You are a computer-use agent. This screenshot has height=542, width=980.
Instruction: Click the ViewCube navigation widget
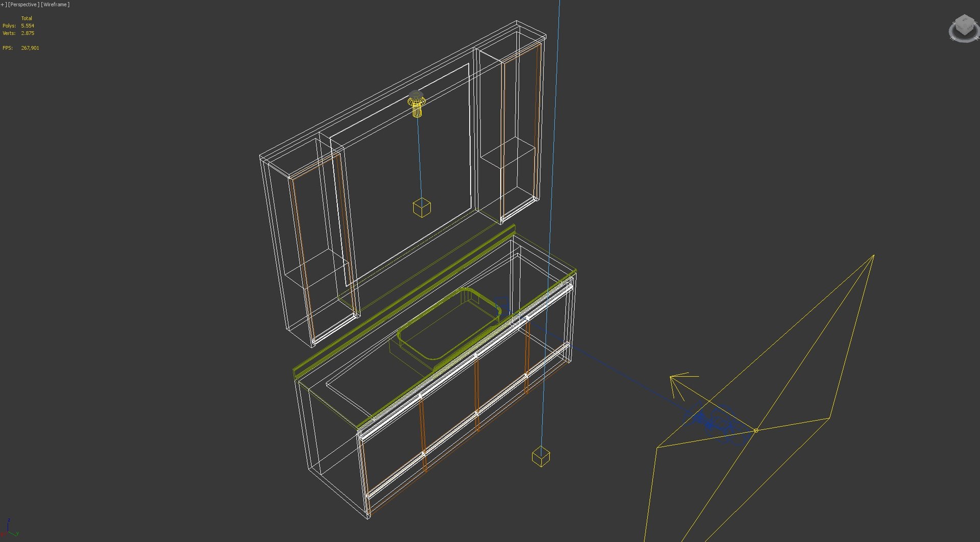[964, 28]
